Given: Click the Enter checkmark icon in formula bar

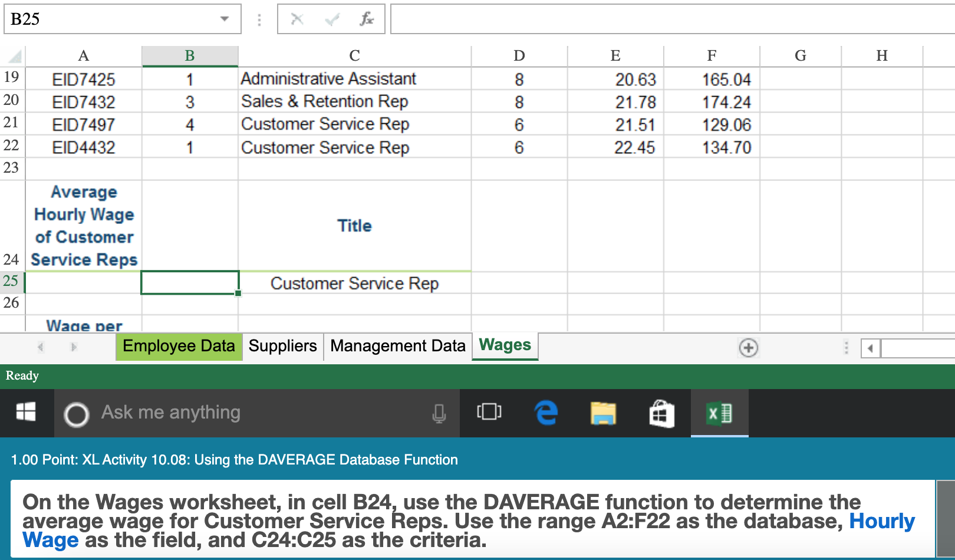Looking at the screenshot, I should [x=332, y=19].
